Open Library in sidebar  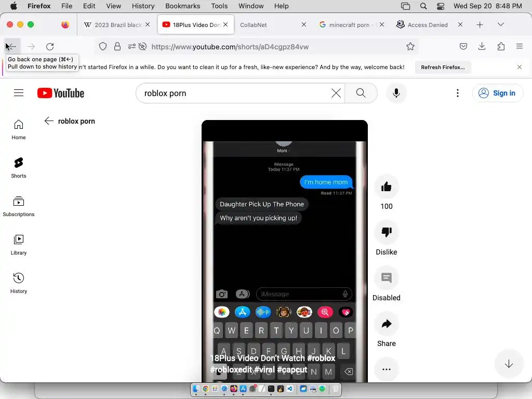19,245
